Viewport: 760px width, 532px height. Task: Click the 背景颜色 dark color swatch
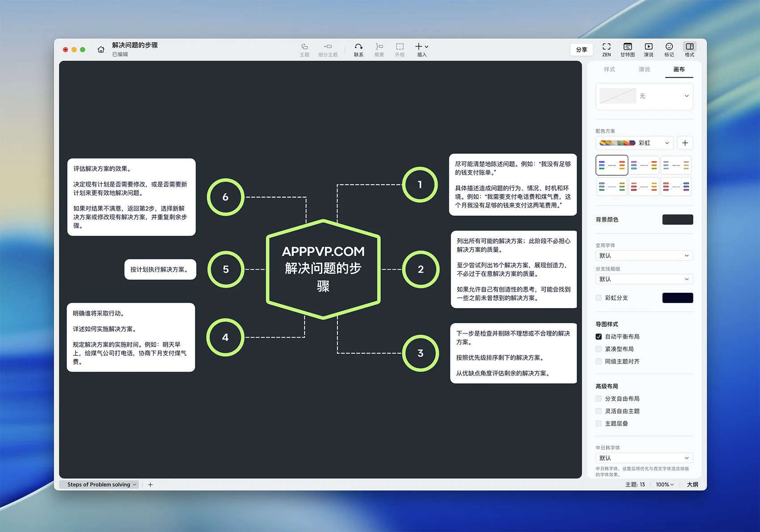click(x=677, y=220)
